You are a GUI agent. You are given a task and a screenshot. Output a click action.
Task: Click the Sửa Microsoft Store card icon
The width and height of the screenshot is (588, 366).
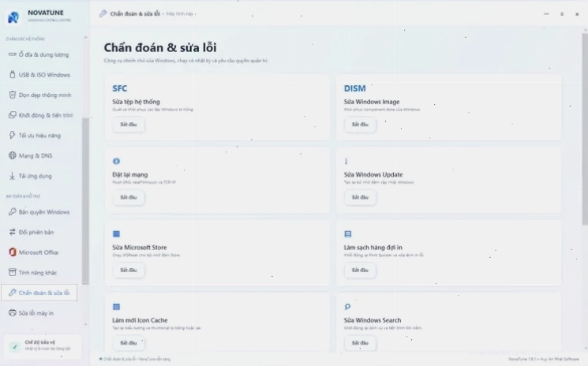point(116,234)
